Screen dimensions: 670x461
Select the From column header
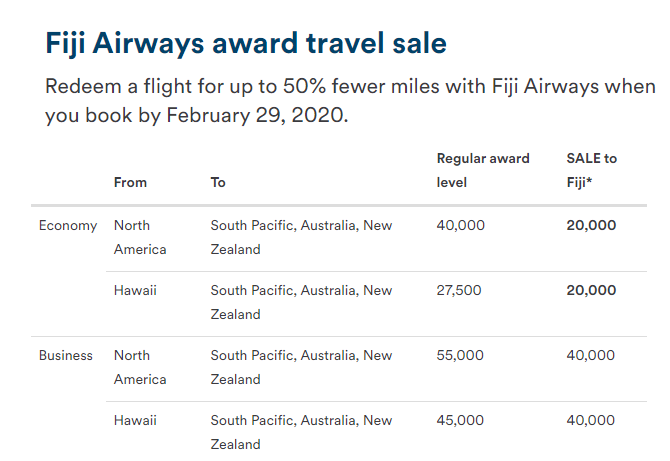(x=130, y=182)
